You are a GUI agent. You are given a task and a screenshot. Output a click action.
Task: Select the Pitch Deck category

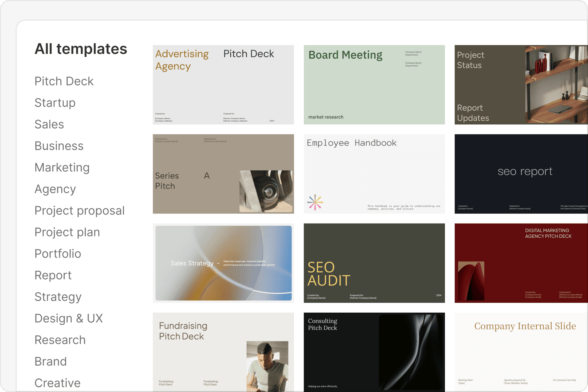(64, 81)
